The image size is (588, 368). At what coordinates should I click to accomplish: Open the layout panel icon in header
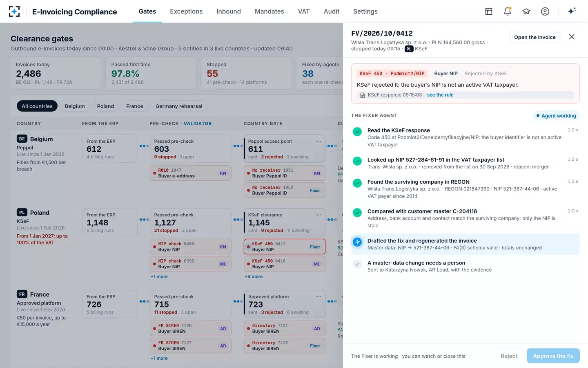pyautogui.click(x=489, y=11)
